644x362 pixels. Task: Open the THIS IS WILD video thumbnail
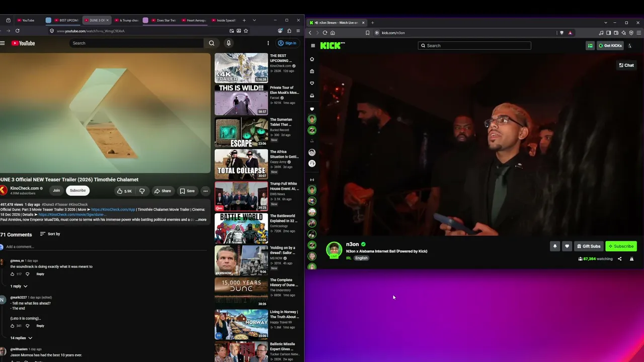tap(242, 100)
